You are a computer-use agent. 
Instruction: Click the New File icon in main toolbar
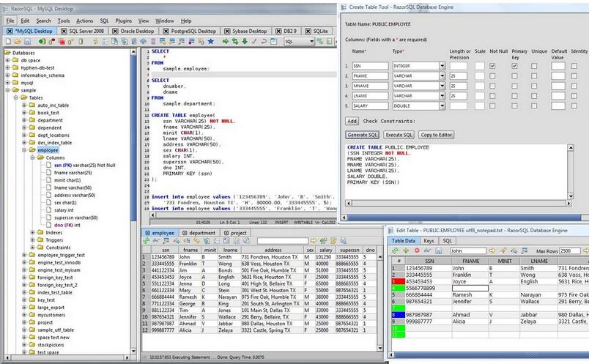point(8,41)
